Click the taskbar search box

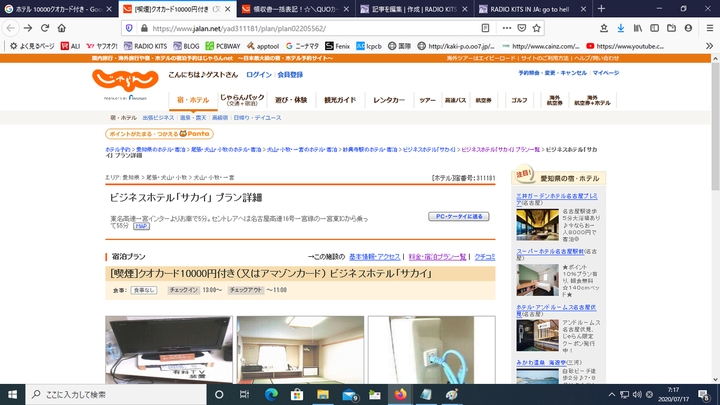tap(116, 394)
